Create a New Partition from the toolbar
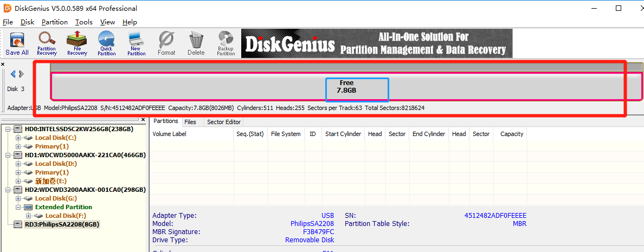Image resolution: width=644 pixels, height=252 pixels. [x=137, y=44]
